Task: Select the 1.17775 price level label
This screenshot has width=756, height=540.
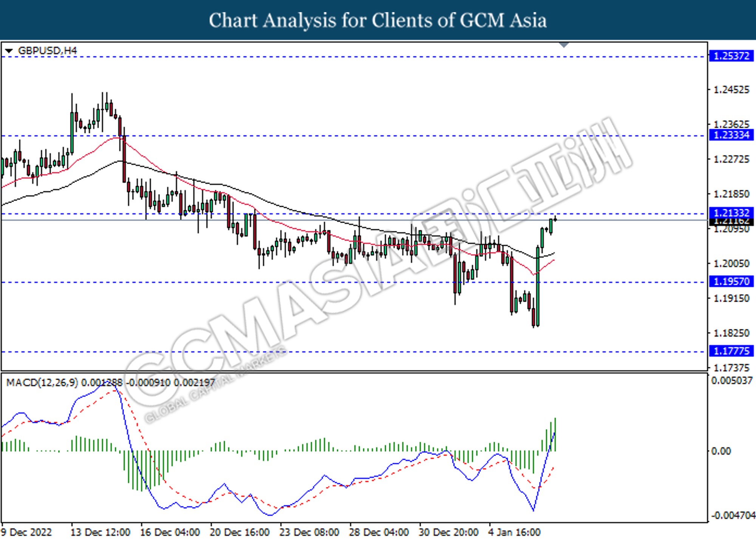Action: pos(731,351)
